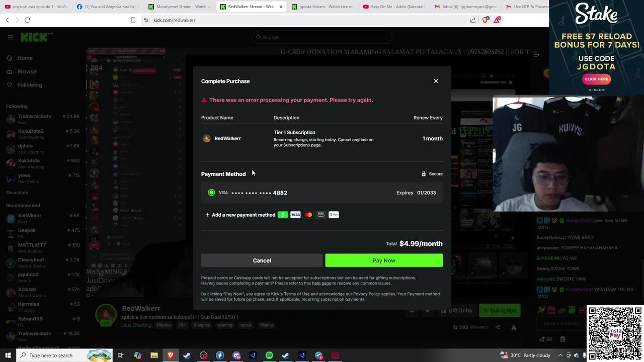This screenshot has height=362, width=644.
Task: Switch to the Facebook Angelika Rodilla tab
Action: click(108, 7)
